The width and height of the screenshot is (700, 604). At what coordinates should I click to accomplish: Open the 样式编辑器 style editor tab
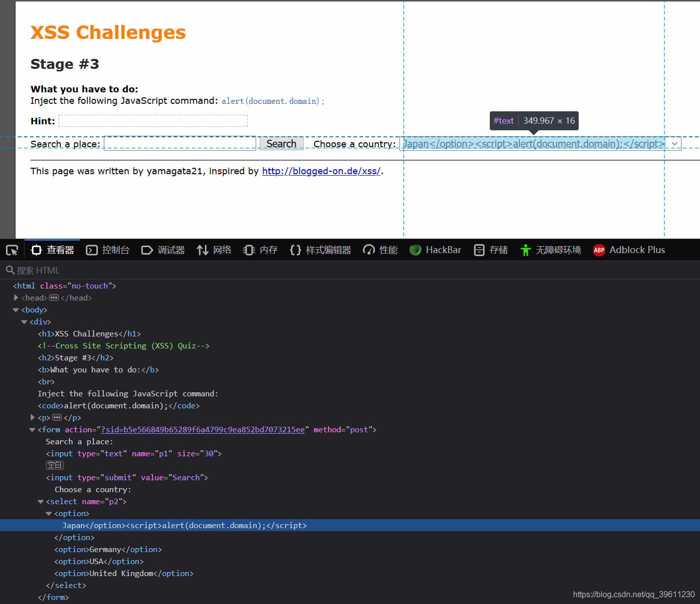pyautogui.click(x=321, y=250)
